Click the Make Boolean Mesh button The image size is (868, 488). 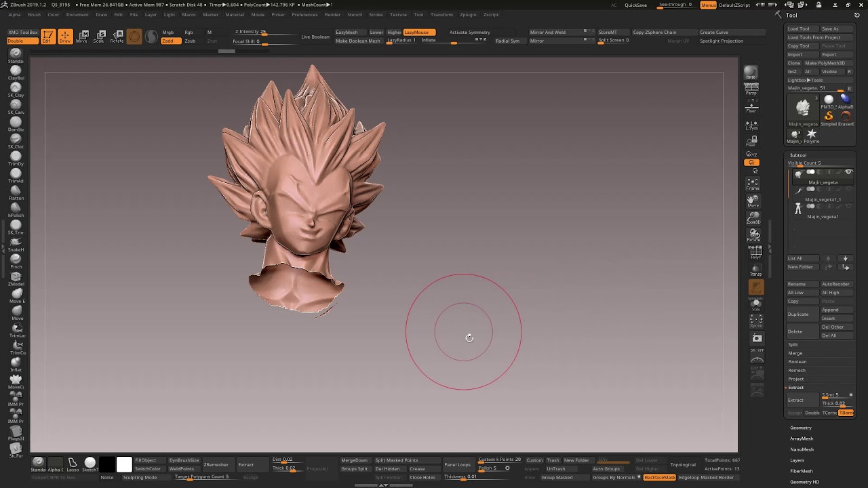[358, 41]
